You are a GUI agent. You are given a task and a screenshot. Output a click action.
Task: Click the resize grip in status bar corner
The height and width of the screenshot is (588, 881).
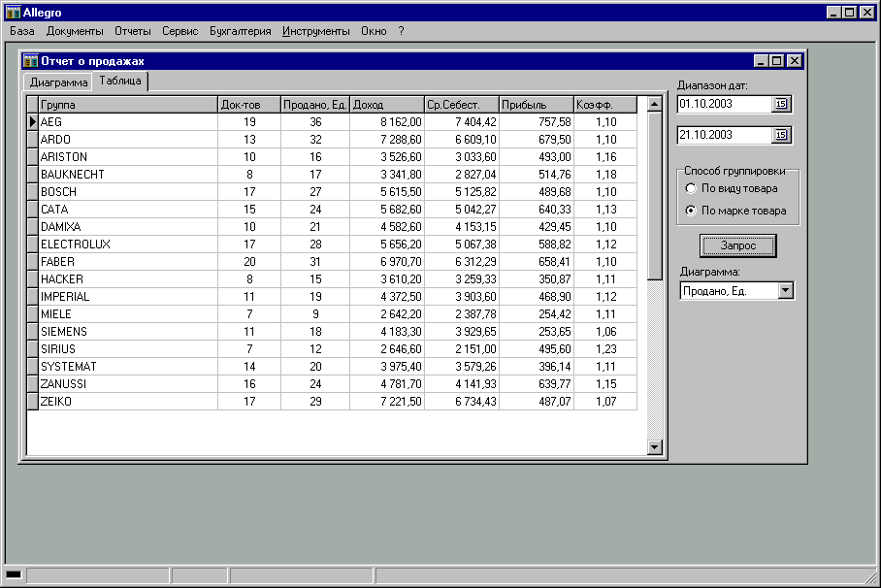point(871,577)
